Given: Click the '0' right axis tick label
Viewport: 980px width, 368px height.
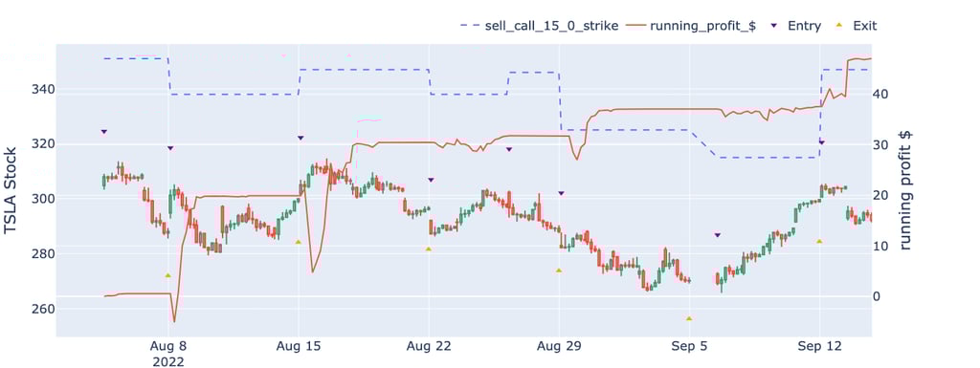Looking at the screenshot, I should [878, 296].
